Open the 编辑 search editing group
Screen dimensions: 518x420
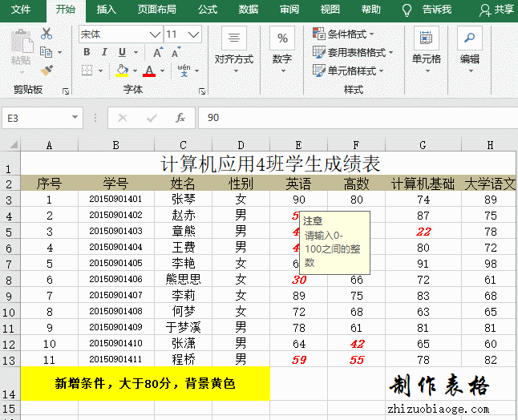[470, 50]
